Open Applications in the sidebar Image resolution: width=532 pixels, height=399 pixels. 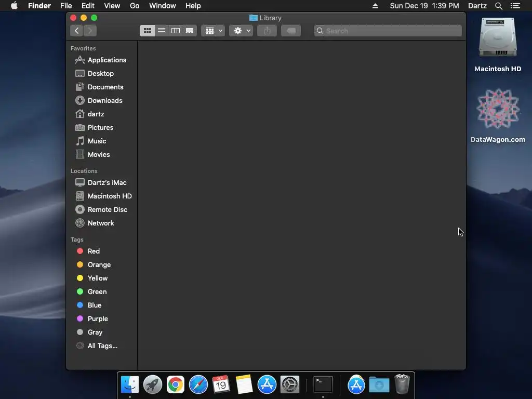101,60
